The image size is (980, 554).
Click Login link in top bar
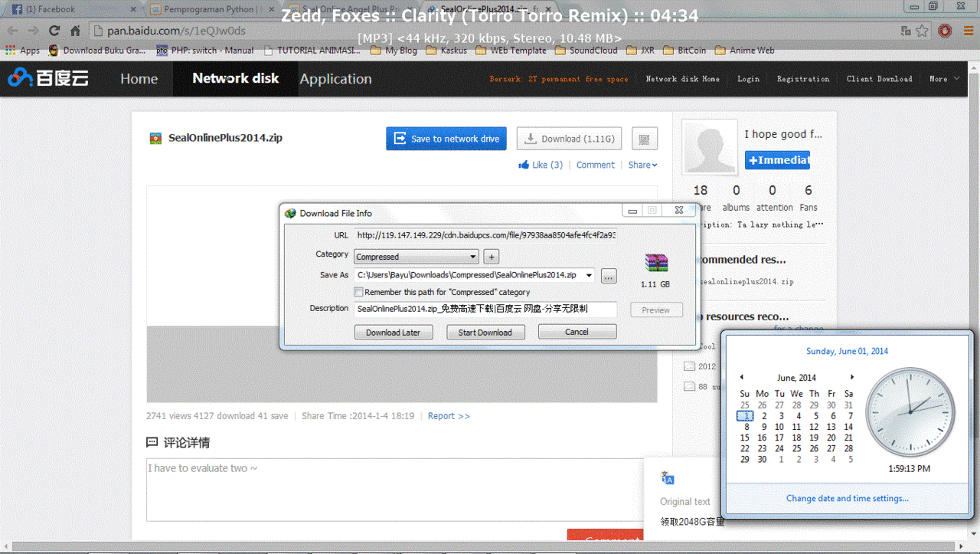[x=748, y=79]
